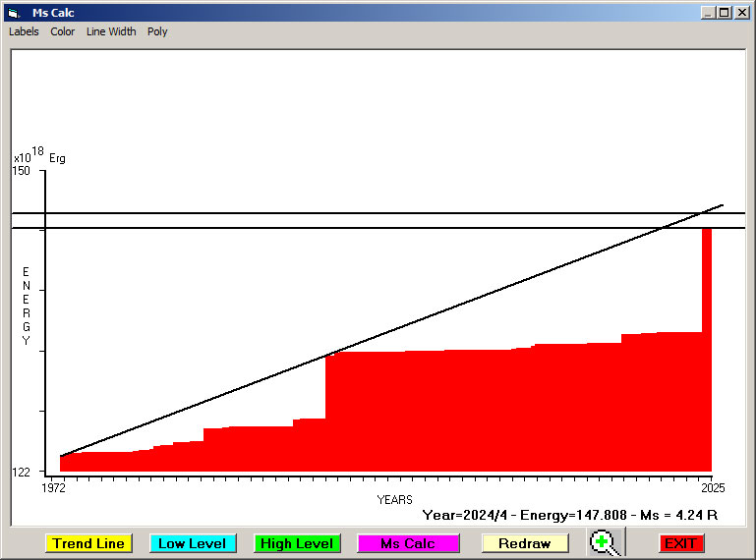Click the tall red spike near 2025
This screenshot has height=560, width=756.
click(706, 295)
